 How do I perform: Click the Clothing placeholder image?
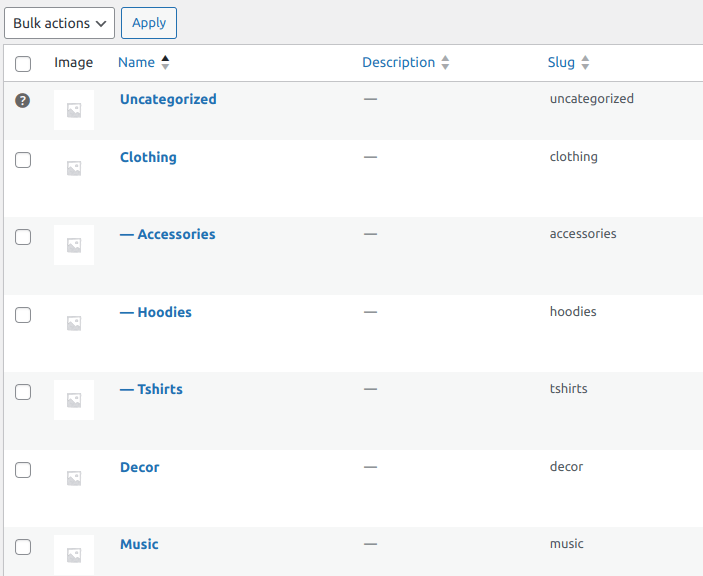(x=74, y=168)
